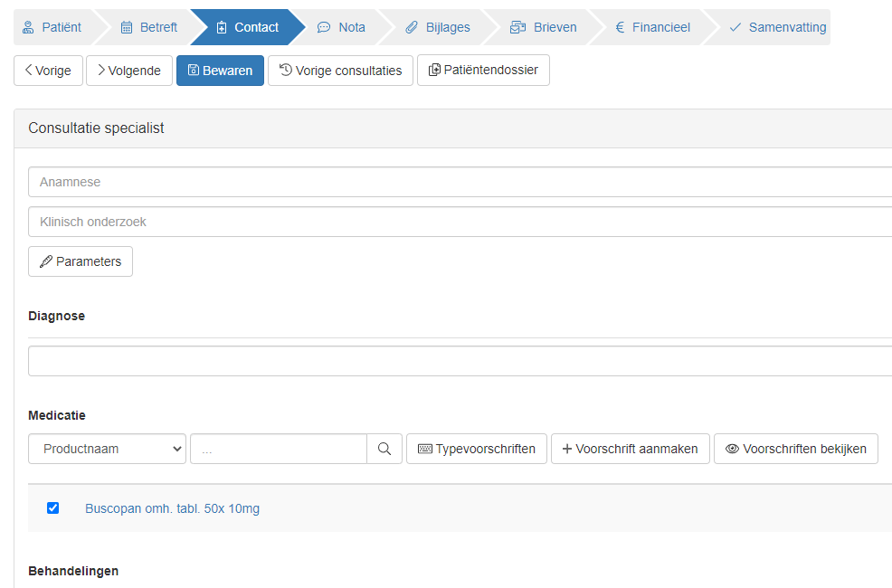Viewport: 892px width, 588px height.
Task: Click the Vorige navigation button
Action: [x=48, y=71]
